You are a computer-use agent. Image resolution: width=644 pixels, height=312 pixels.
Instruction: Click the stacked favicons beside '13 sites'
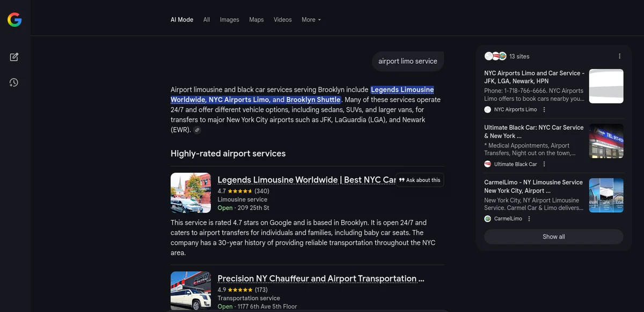(x=495, y=56)
